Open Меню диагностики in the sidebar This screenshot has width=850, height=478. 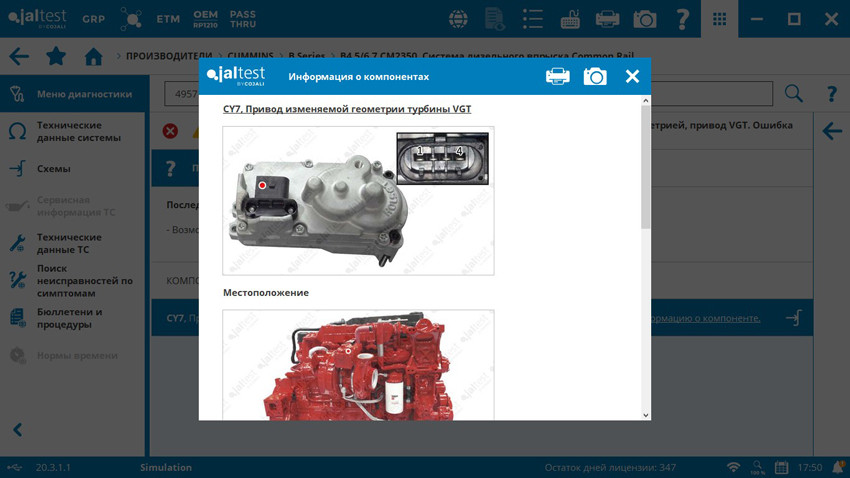[73, 94]
